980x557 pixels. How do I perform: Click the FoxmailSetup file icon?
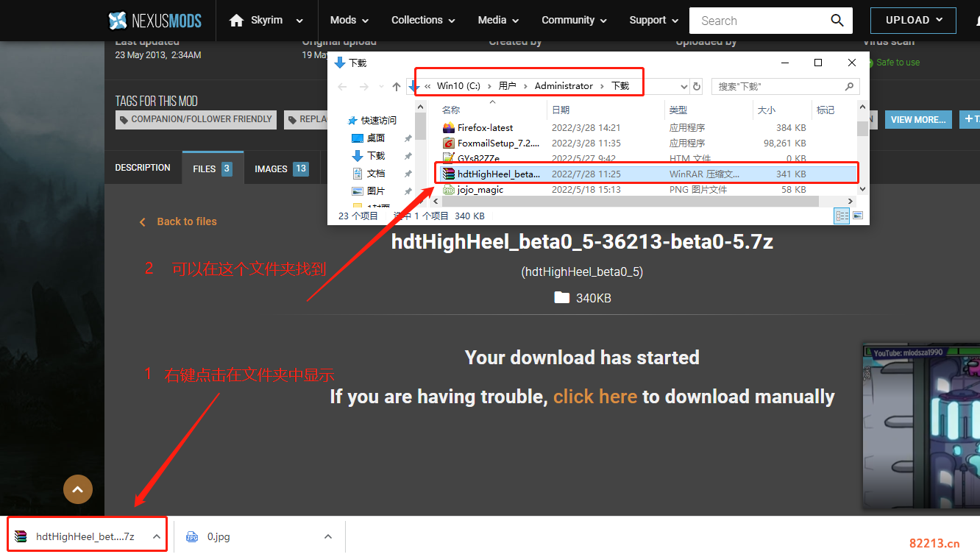click(449, 143)
